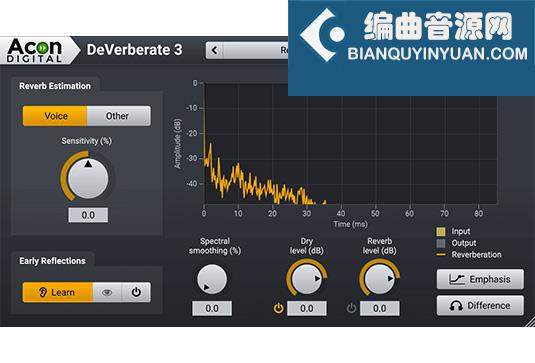Toggle the Reverb level power icon
This screenshot has width=535, height=363.
click(351, 308)
